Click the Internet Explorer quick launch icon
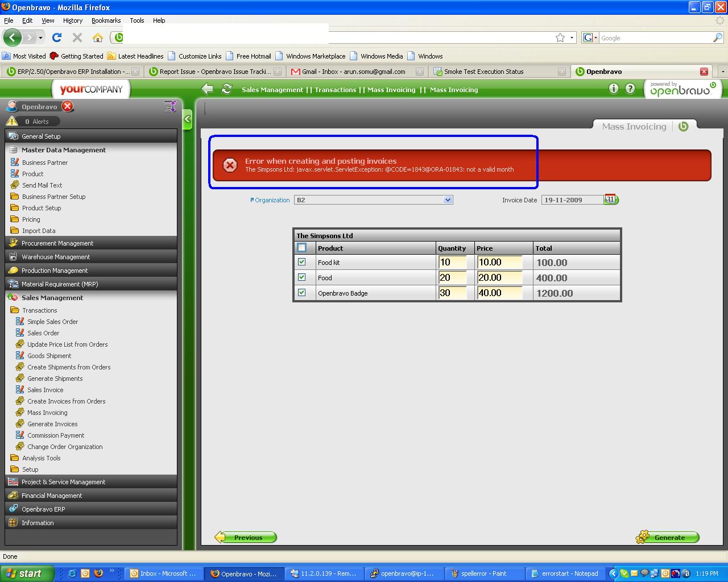The height and width of the screenshot is (582, 728). (72, 573)
